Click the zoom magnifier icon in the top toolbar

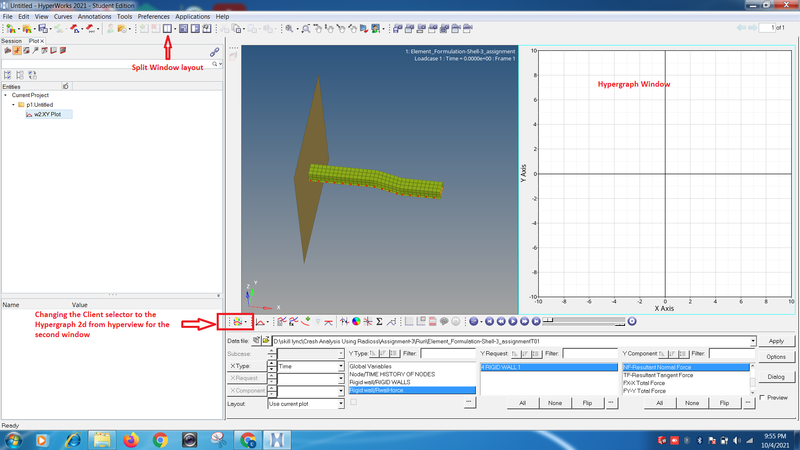pyautogui.click(x=289, y=29)
